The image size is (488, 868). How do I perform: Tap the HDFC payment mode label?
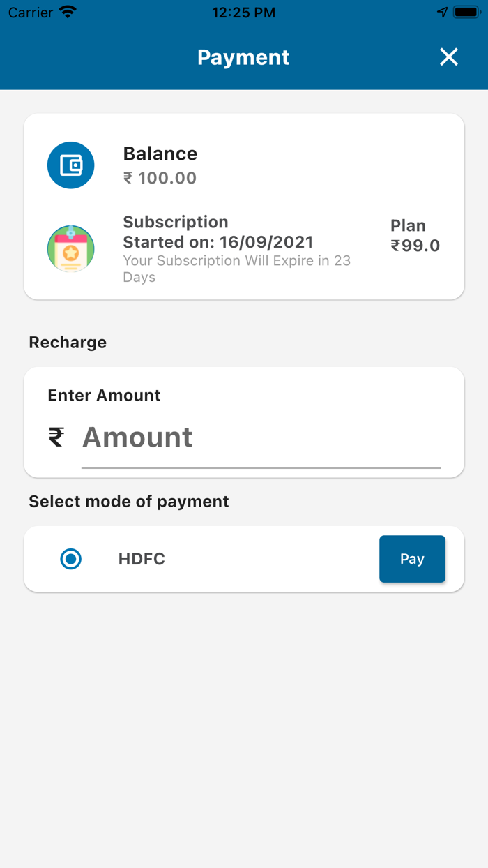pyautogui.click(x=142, y=560)
